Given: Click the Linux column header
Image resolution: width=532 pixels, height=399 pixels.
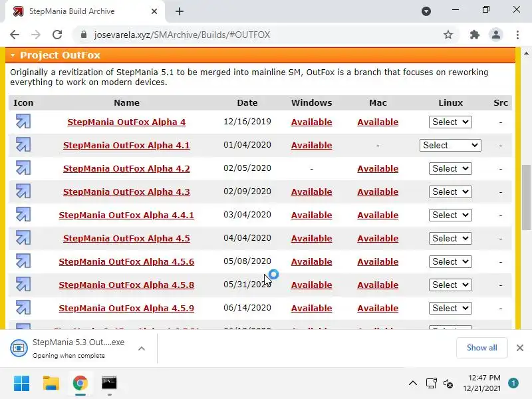Looking at the screenshot, I should (450, 103).
